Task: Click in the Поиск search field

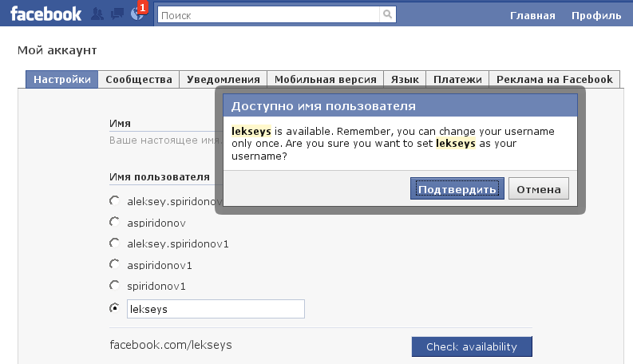Action: [x=268, y=14]
